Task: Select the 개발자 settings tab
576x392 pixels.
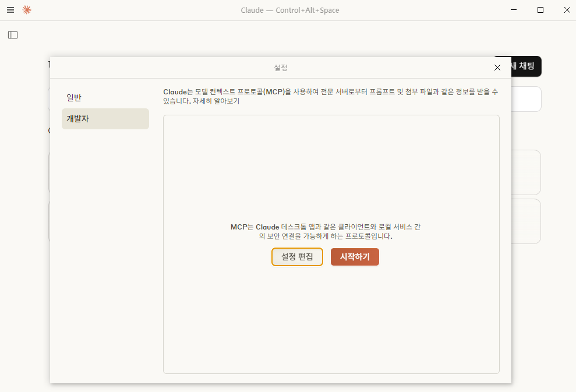Action: [x=105, y=119]
